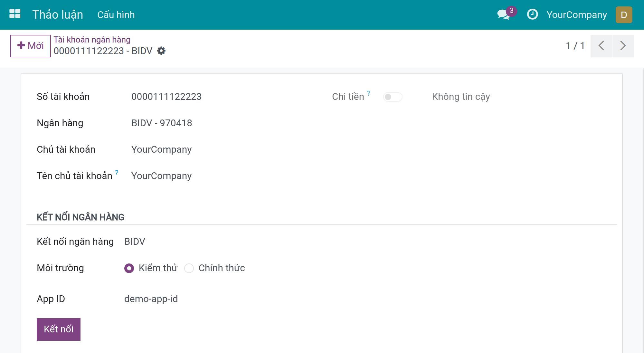Screen dimensions: 644x353
Task: Open the Ngân hàng field BIDV - 970418
Action: point(162,123)
